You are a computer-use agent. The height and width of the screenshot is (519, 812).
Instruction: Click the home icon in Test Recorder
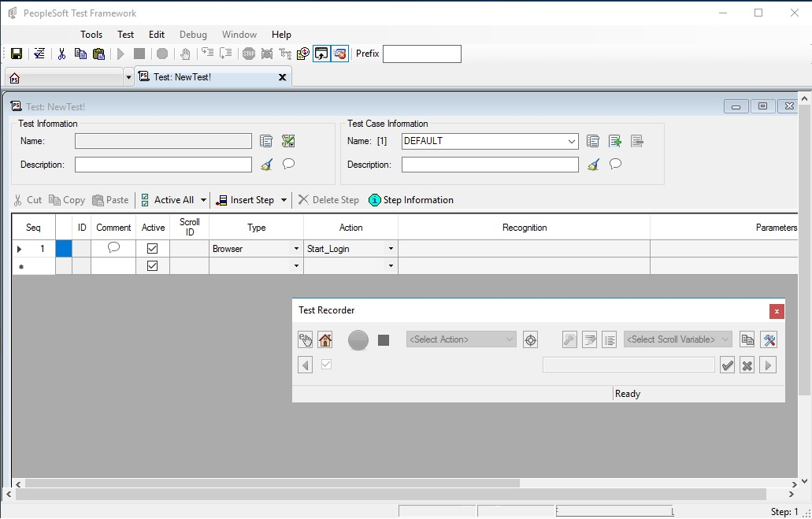325,340
